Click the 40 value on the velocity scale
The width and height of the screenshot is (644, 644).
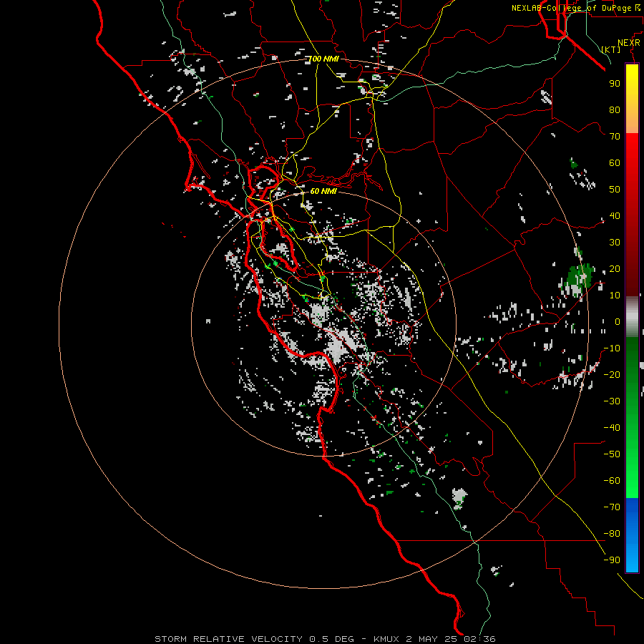tap(615, 215)
